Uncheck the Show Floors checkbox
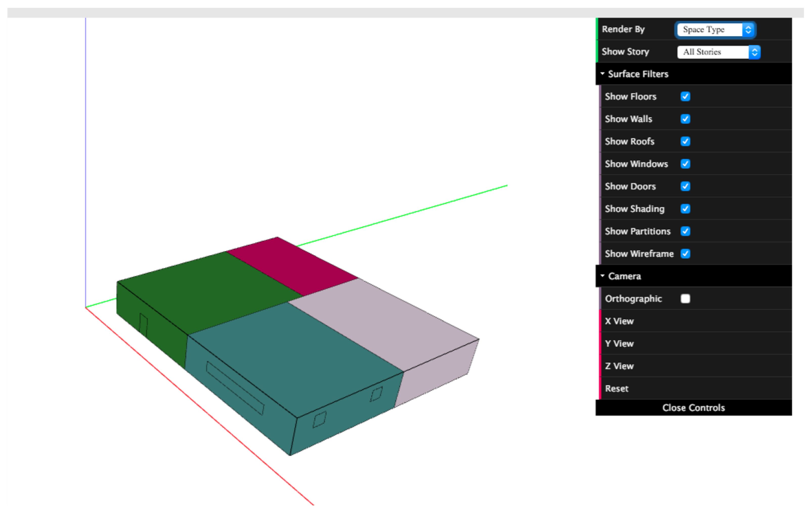The width and height of the screenshot is (812, 516). tap(686, 97)
